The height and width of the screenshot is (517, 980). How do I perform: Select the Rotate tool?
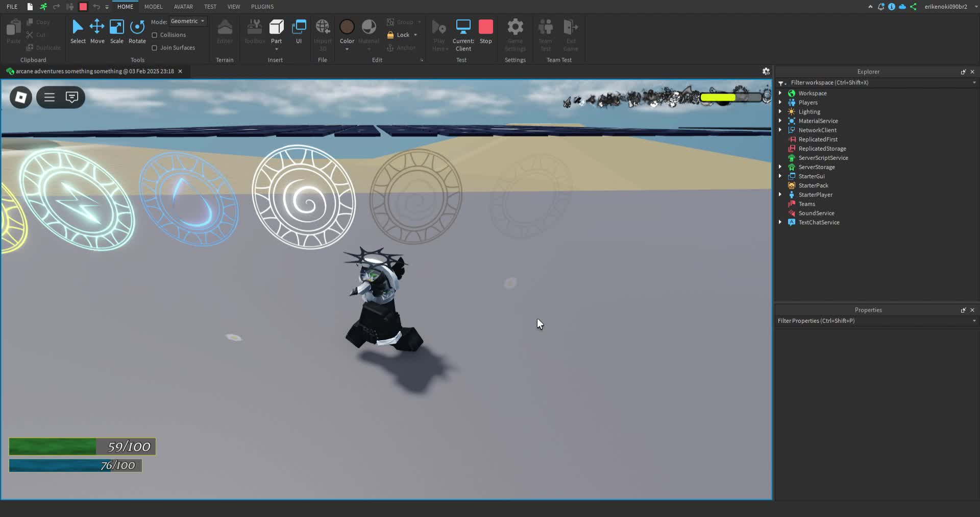coord(137,32)
